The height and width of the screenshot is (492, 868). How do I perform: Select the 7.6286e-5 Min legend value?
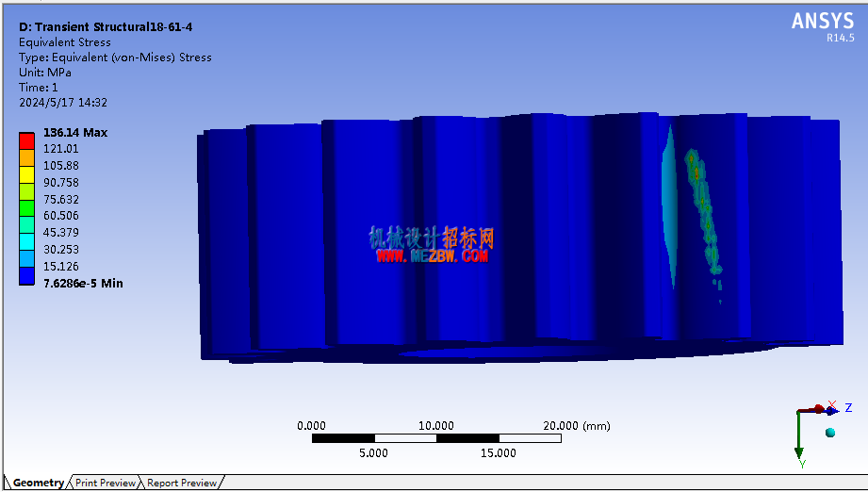coord(83,284)
